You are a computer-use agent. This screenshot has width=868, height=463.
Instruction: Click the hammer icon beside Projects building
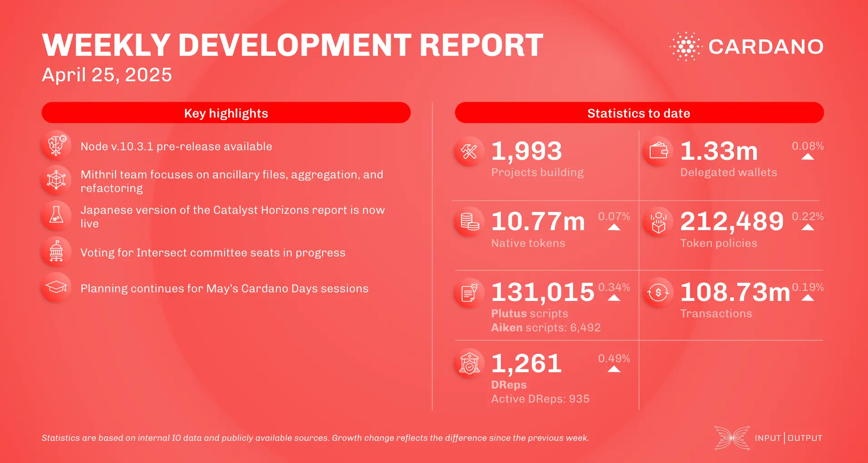pos(468,151)
